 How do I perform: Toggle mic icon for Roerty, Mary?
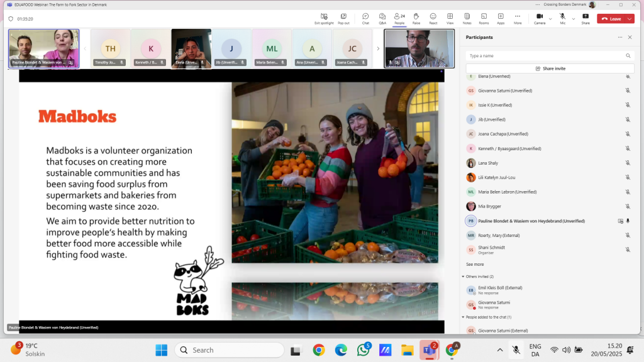click(x=628, y=235)
